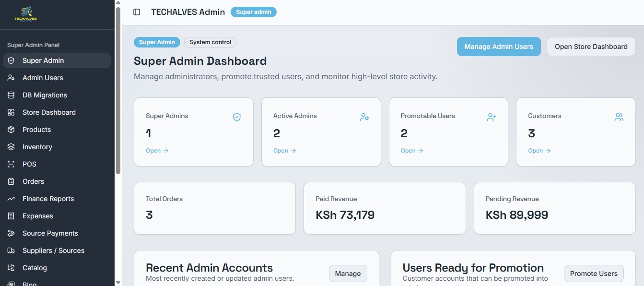Open the Super Admin menu item
The width and height of the screenshot is (644, 286).
click(57, 60)
